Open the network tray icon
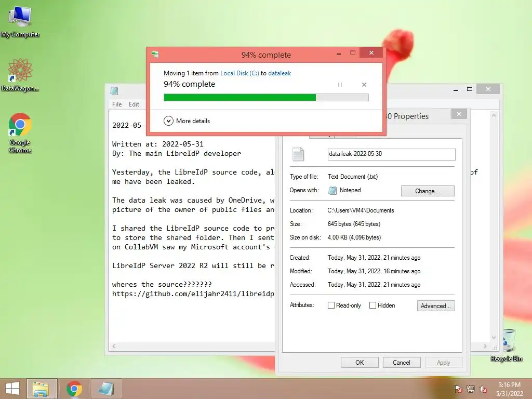The image size is (532, 399). pos(471,389)
